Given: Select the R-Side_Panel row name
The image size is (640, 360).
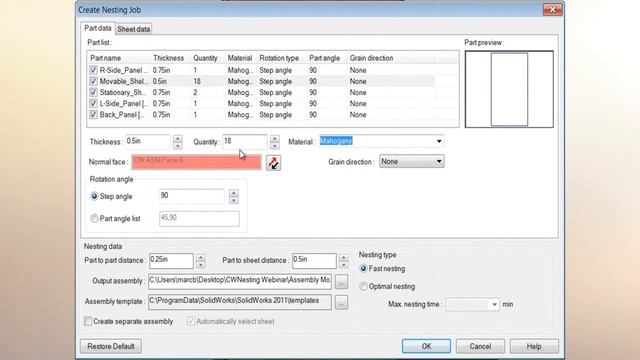Looking at the screenshot, I should coord(124,70).
